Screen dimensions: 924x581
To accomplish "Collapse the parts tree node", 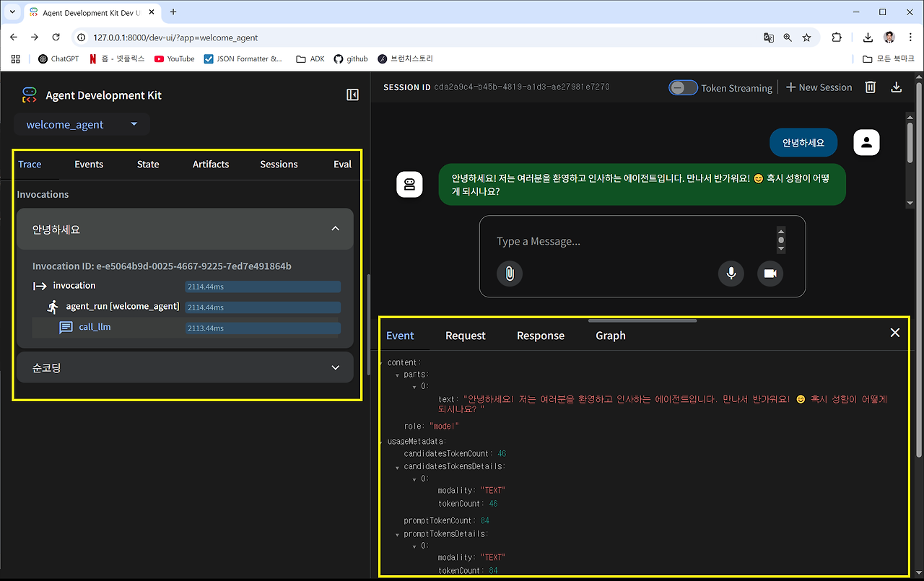I will (x=397, y=375).
